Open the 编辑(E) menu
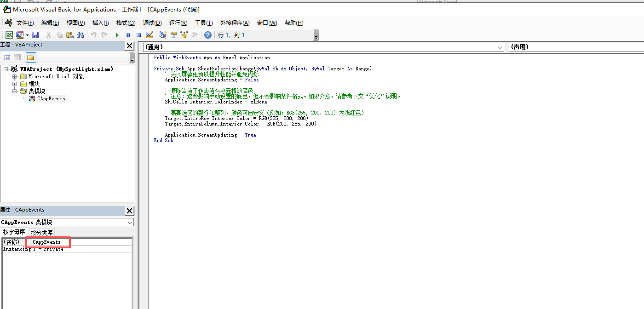This screenshot has width=644, height=309. pos(50,23)
